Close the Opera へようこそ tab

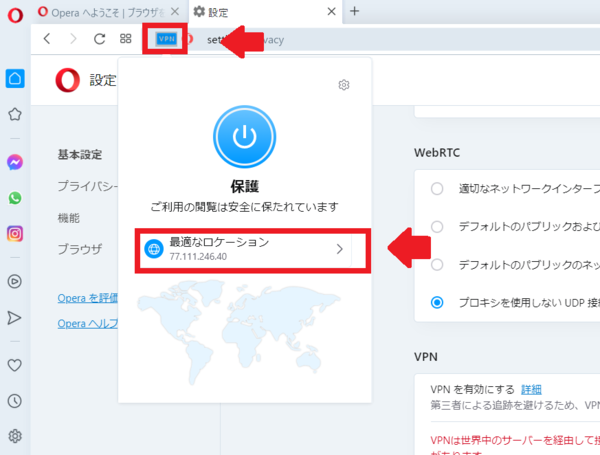tap(175, 12)
